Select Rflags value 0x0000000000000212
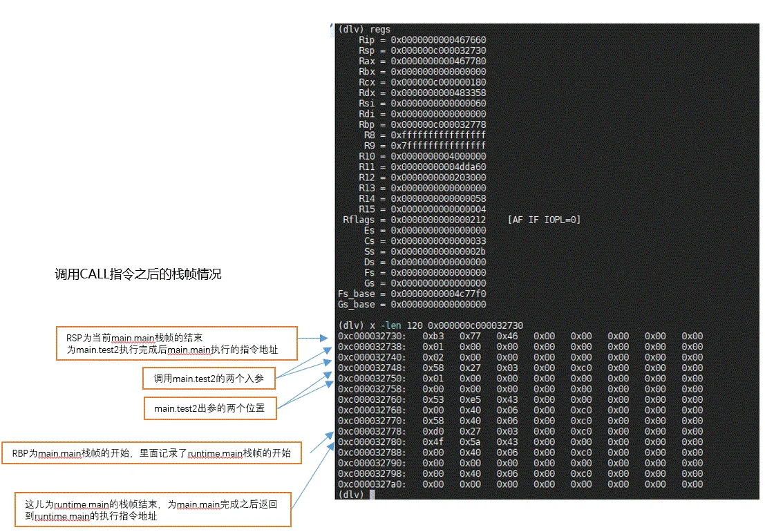This screenshot has height=532, width=765. (x=438, y=220)
